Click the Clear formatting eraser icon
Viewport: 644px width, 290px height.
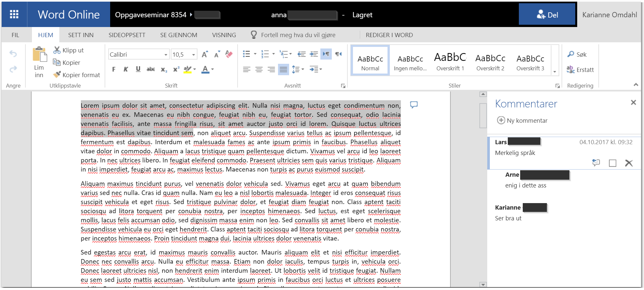point(229,54)
